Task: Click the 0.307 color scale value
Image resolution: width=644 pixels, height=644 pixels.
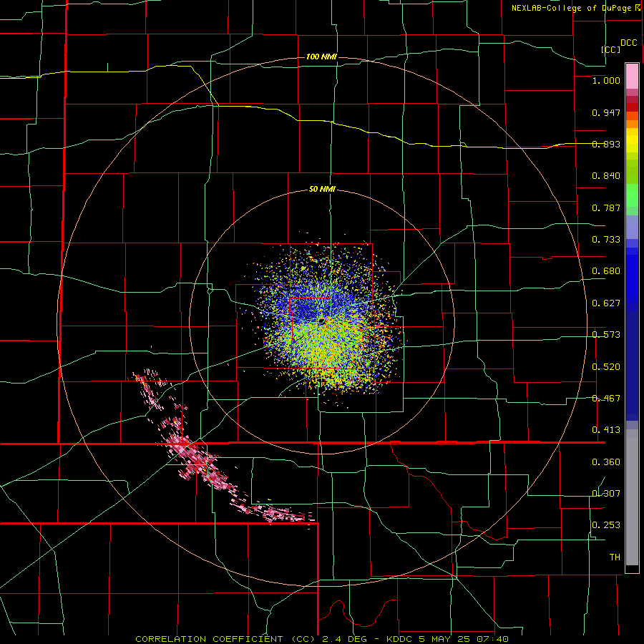Action: tap(606, 493)
